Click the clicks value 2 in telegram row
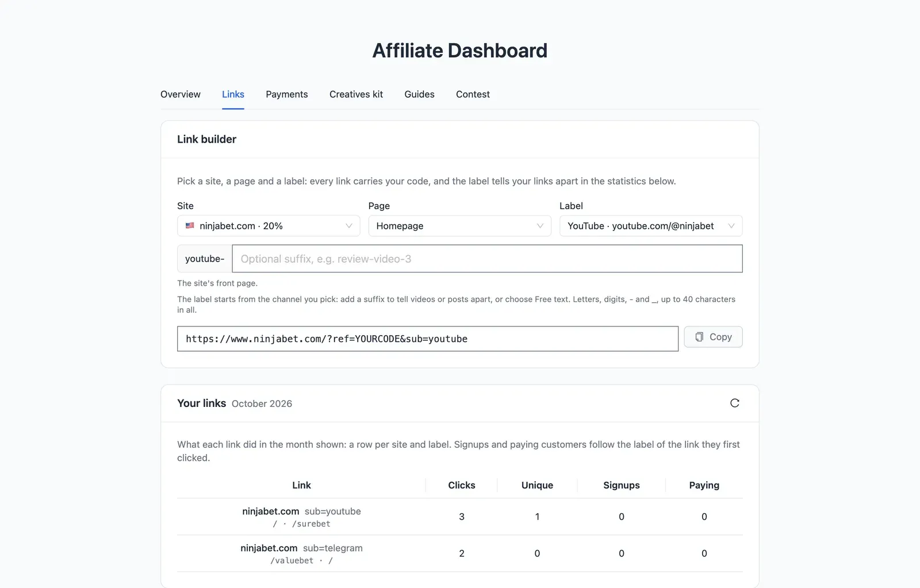 [x=462, y=554]
